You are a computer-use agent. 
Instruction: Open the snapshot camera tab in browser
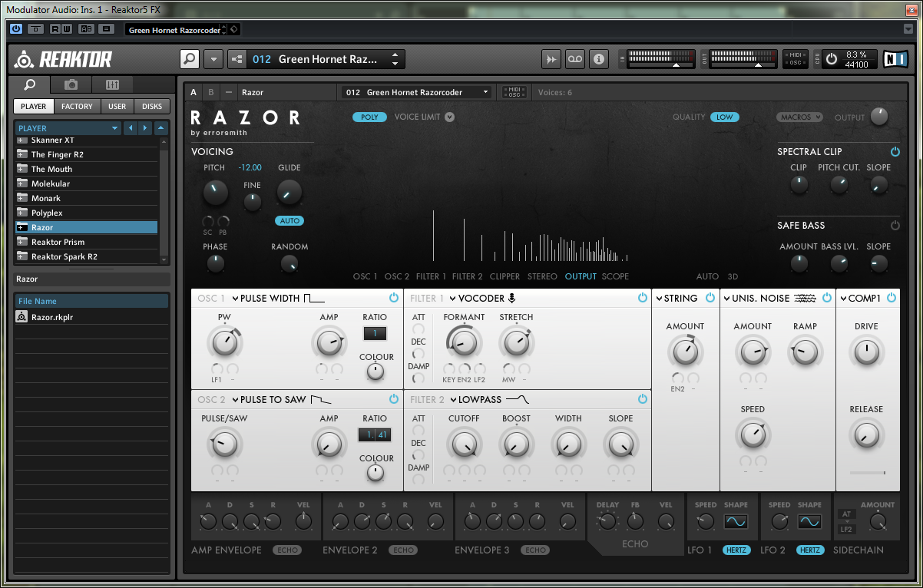[71, 84]
